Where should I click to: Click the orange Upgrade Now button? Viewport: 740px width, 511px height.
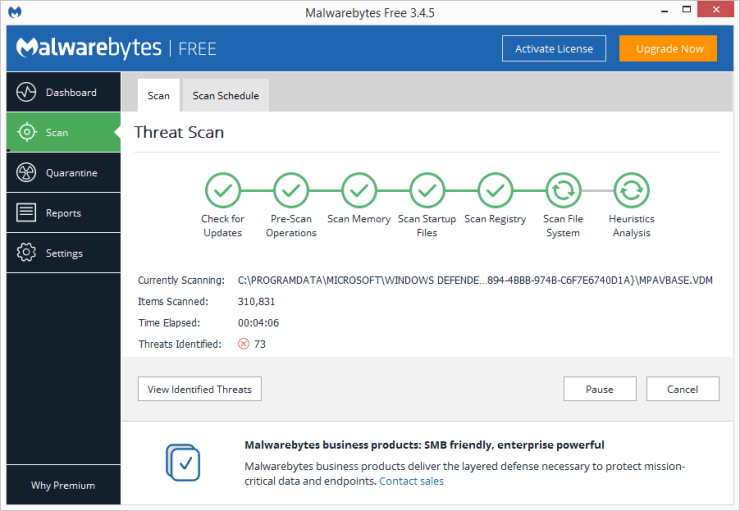(667, 48)
